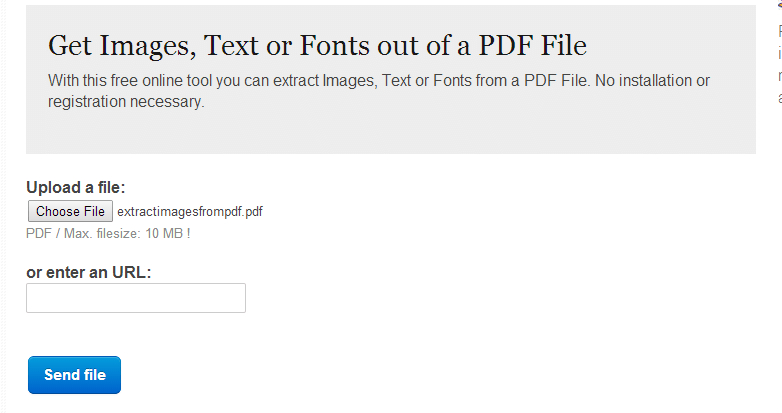Click the word 'Get' starting the heading
The height and width of the screenshot is (413, 782).
(70, 46)
